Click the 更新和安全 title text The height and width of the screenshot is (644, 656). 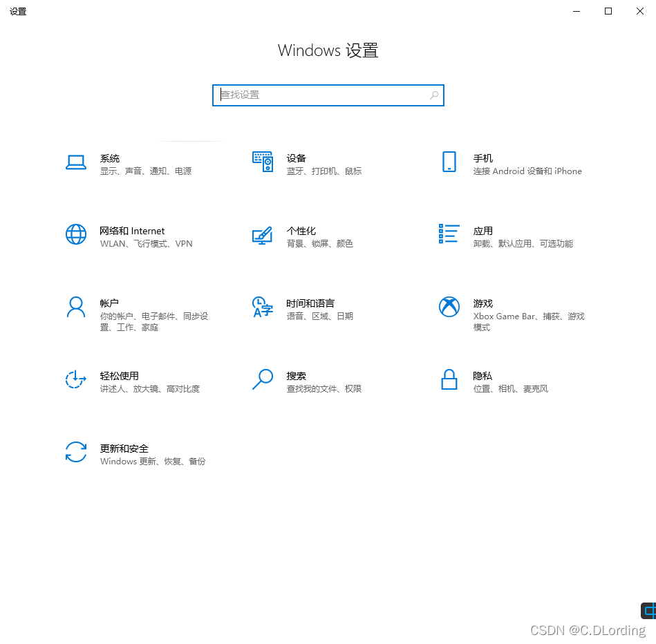124,448
